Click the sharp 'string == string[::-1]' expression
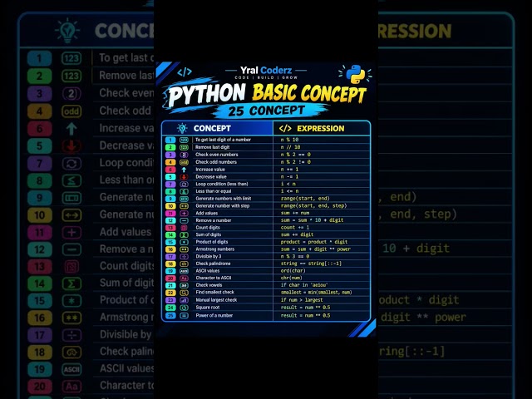The height and width of the screenshot is (399, 532). [x=311, y=264]
